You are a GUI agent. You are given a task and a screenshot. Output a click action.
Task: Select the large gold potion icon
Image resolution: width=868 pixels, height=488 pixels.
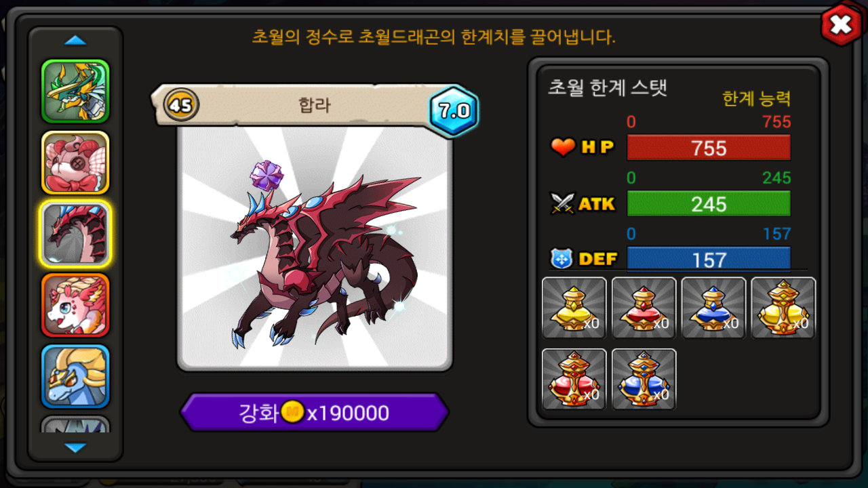pyautogui.click(x=783, y=308)
